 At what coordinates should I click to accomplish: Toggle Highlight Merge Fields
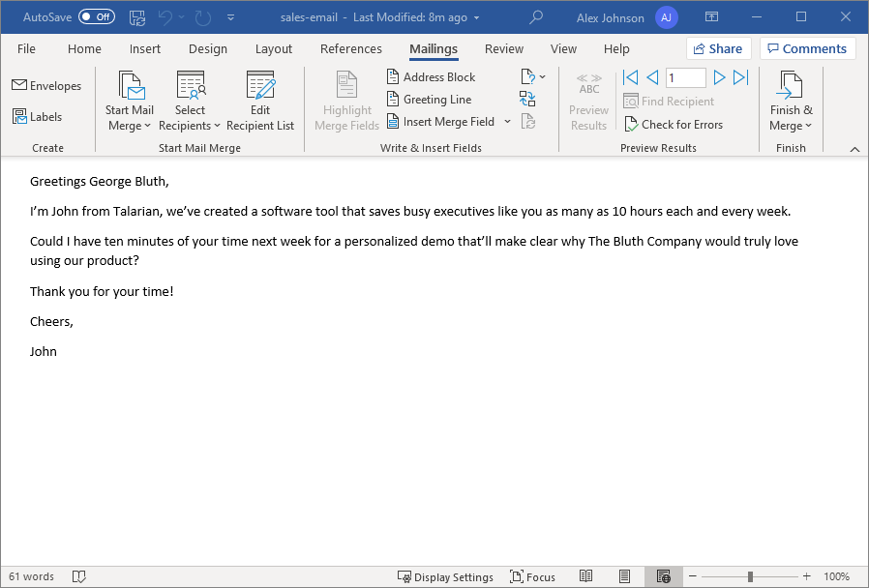pos(345,100)
